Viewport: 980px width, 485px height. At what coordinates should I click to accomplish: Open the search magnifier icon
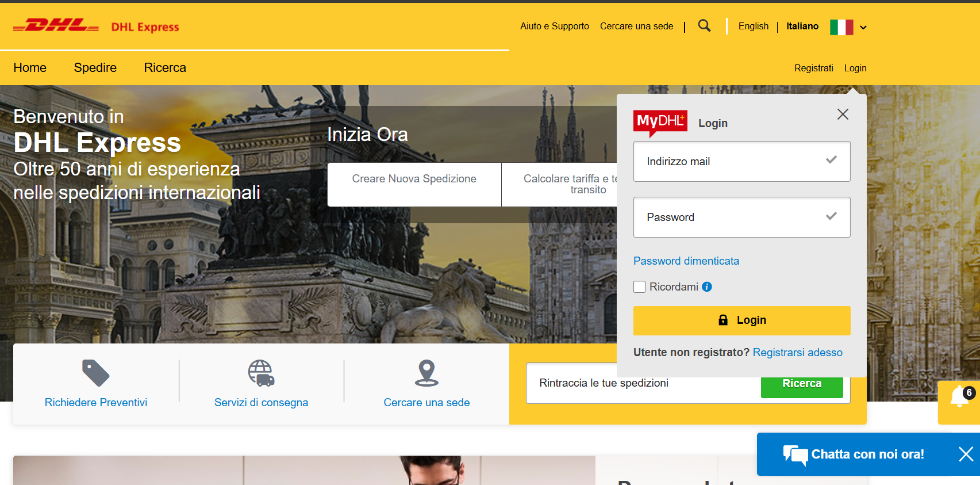point(704,25)
